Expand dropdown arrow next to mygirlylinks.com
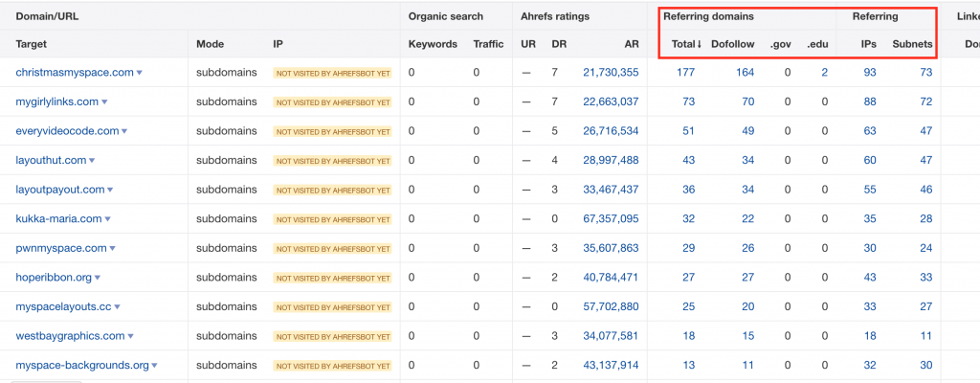The image size is (980, 383). tap(104, 102)
